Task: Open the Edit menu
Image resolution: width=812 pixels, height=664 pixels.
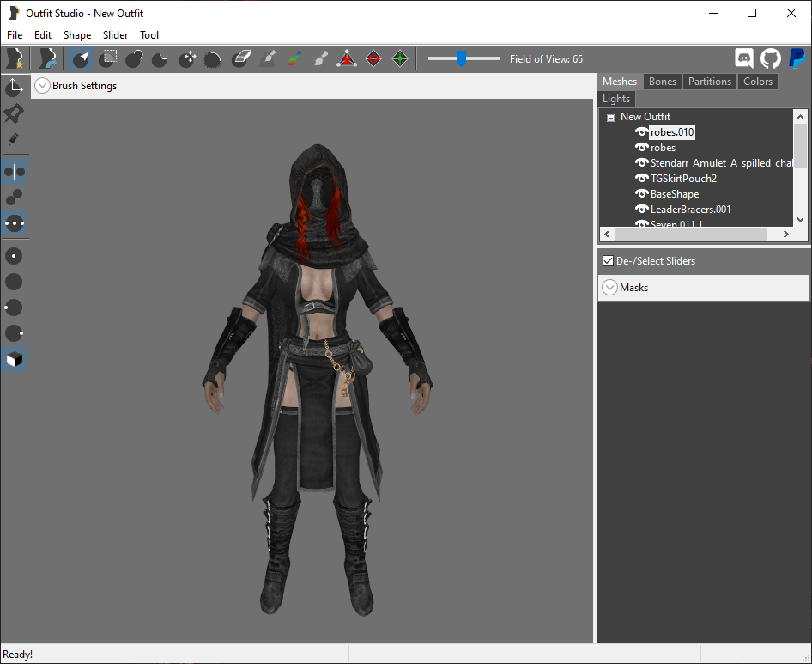Action: pos(43,34)
